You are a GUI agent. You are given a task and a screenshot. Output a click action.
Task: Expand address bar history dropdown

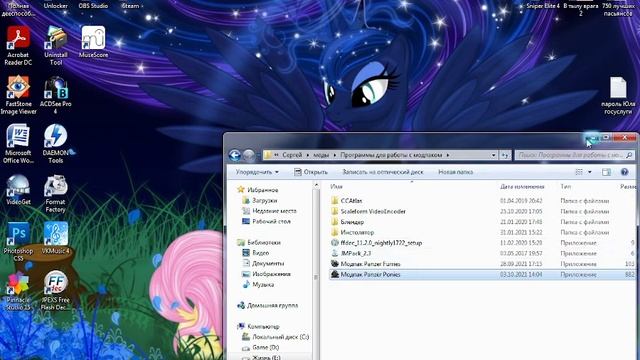(493, 155)
